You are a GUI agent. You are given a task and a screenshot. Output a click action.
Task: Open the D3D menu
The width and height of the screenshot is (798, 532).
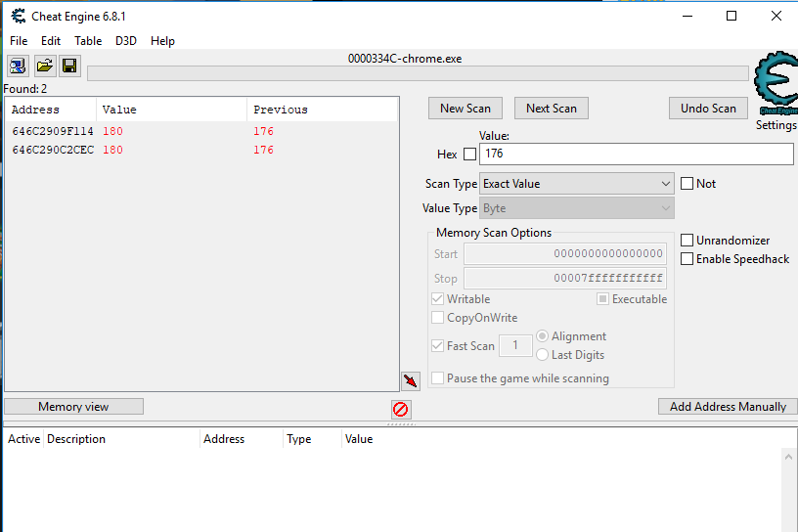click(126, 41)
